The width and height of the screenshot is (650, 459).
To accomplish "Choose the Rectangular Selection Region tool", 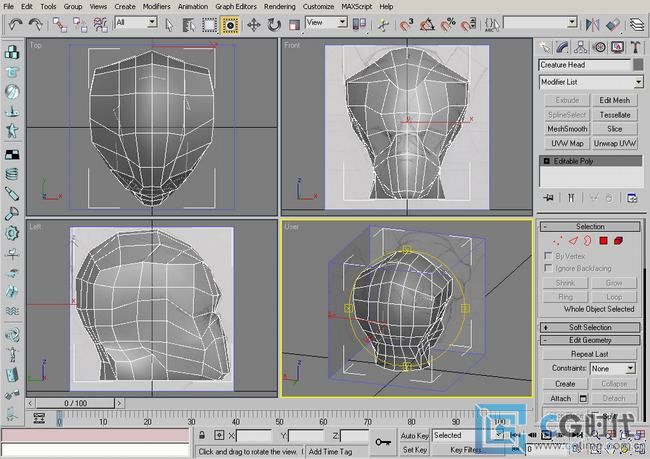I will 209,25.
